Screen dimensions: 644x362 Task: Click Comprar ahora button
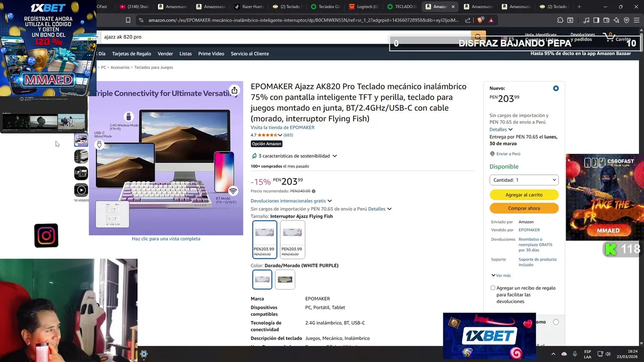524,208
